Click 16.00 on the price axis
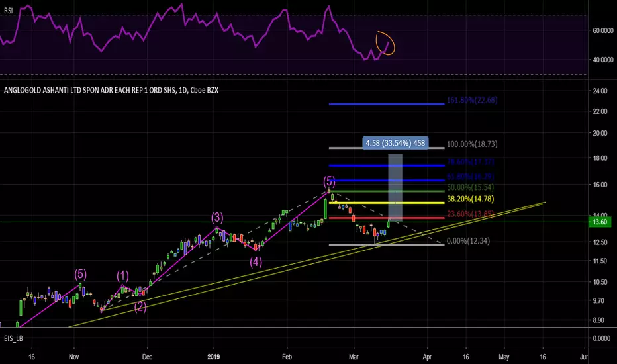This screenshot has width=617, height=364. (x=600, y=185)
